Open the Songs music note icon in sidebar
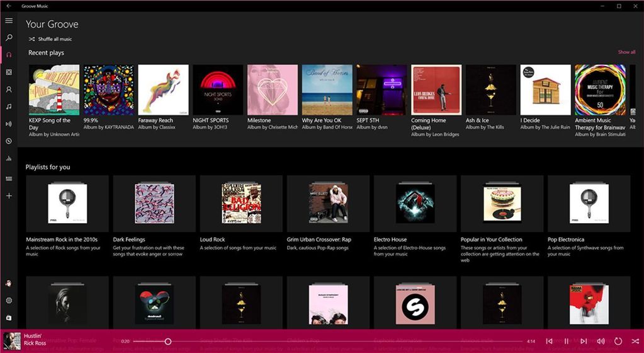644x353 pixels. (9, 107)
